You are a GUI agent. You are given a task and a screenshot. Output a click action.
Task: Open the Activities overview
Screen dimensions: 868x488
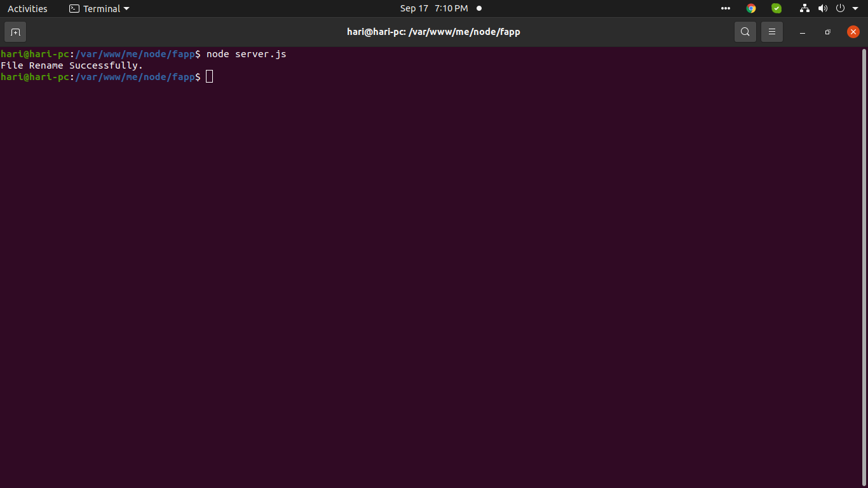tap(27, 8)
